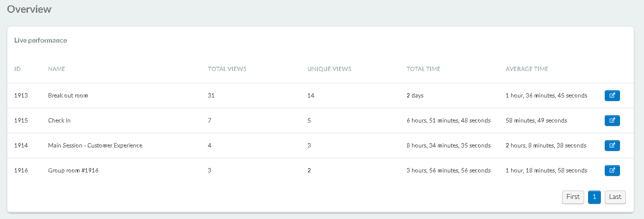Image resolution: width=644 pixels, height=219 pixels.
Task: Click ID value 1916 in ID column
Action: [21, 170]
